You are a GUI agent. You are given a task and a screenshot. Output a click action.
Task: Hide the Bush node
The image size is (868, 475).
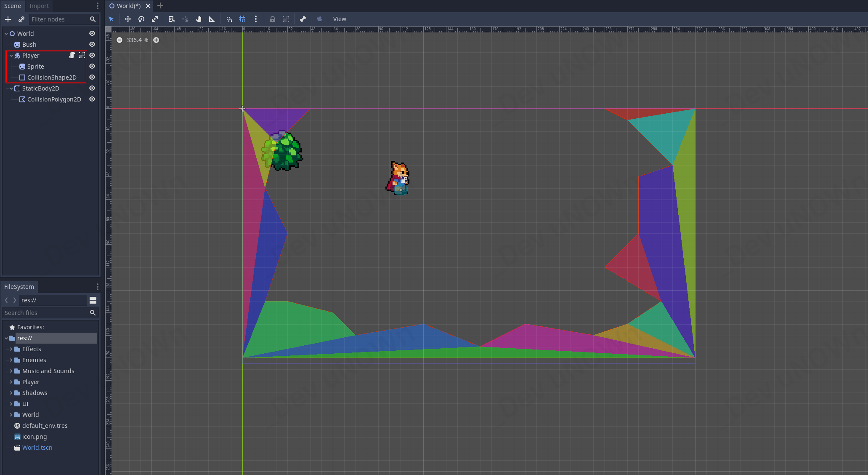click(x=92, y=45)
